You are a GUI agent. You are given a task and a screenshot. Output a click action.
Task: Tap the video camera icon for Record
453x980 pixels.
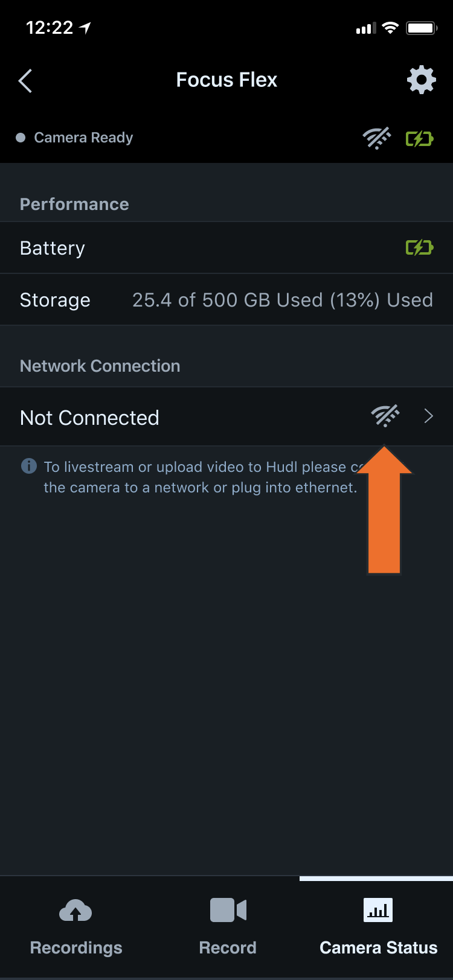click(x=228, y=909)
